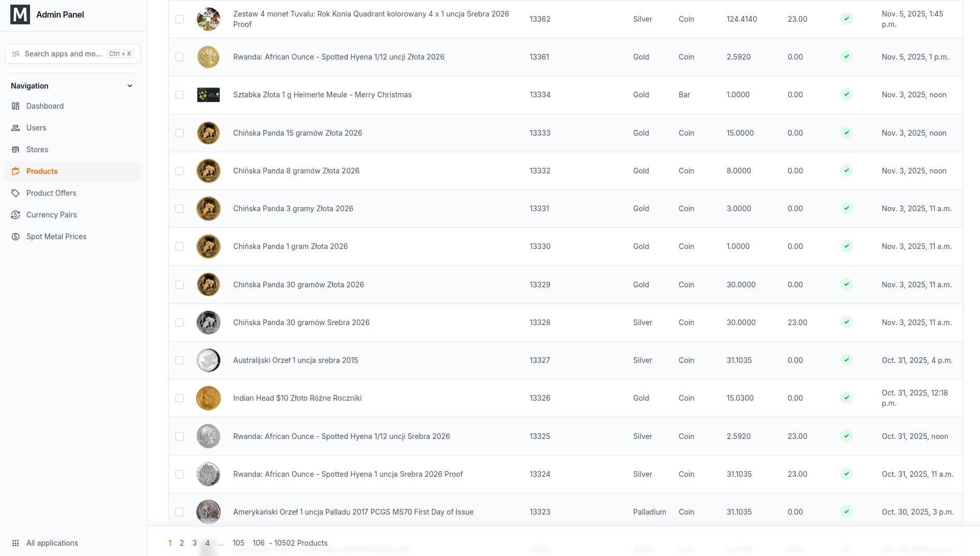
Task: Click the Stores shop icon
Action: pyautogui.click(x=16, y=150)
